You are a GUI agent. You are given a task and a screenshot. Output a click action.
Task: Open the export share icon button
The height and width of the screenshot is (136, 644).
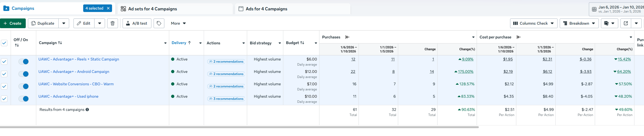coord(626,23)
